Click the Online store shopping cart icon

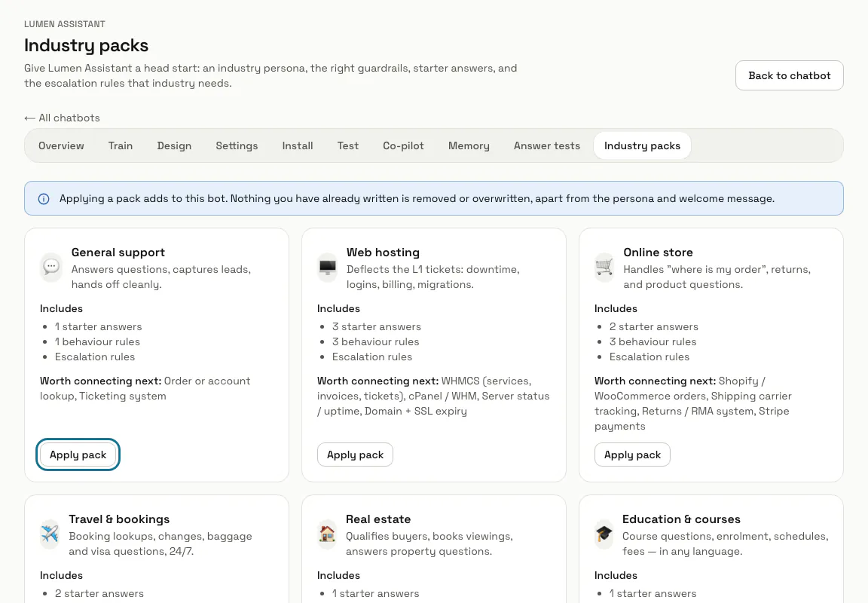[x=604, y=268]
